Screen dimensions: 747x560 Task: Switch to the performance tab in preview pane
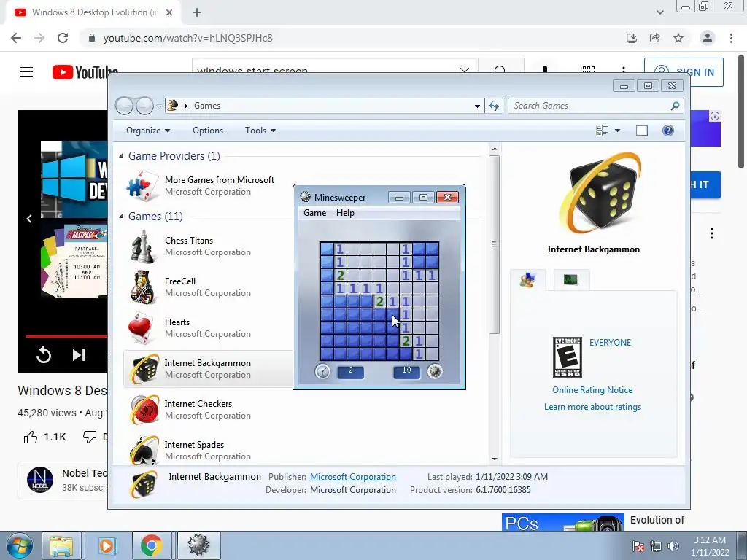(571, 280)
